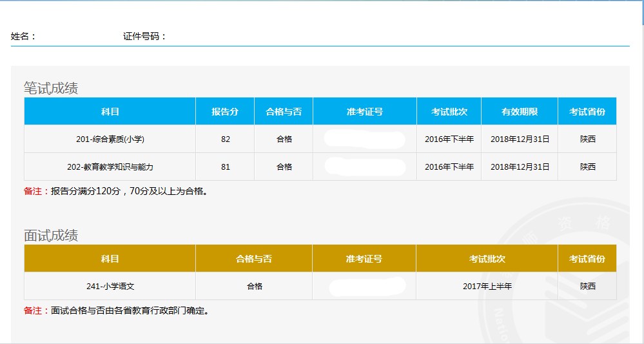Click the 证件号码 label
The image size is (644, 344).
click(144, 37)
